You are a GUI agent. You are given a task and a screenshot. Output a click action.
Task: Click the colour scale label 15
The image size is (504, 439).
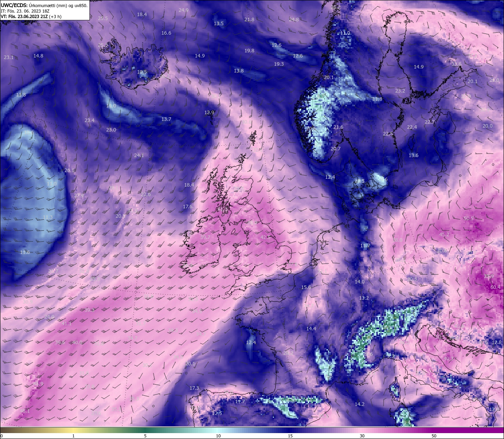(290, 436)
